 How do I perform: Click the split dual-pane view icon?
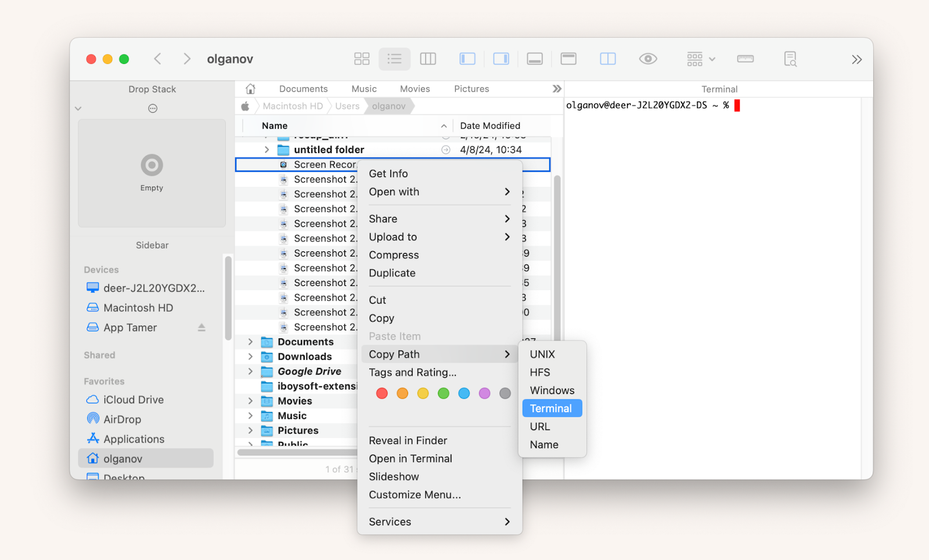point(607,59)
